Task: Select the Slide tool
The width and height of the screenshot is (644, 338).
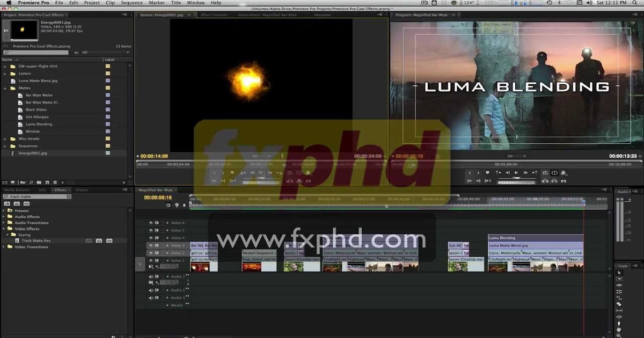Action: [619, 317]
